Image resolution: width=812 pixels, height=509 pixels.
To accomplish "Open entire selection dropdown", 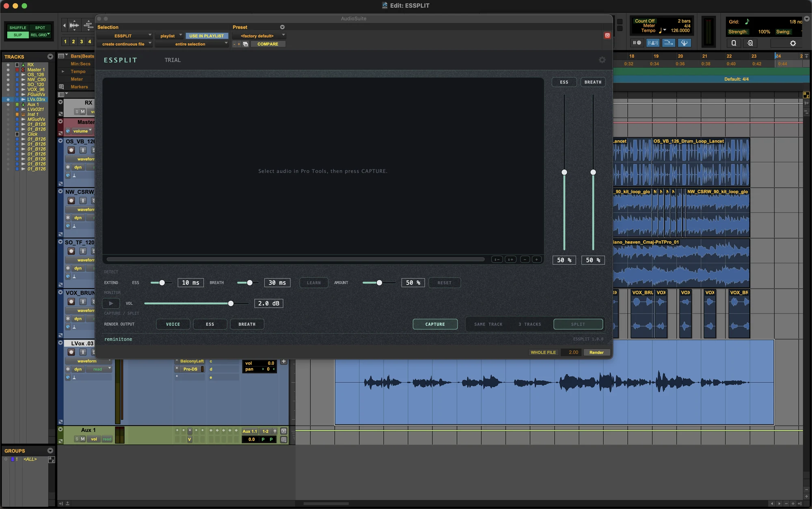I will point(192,44).
